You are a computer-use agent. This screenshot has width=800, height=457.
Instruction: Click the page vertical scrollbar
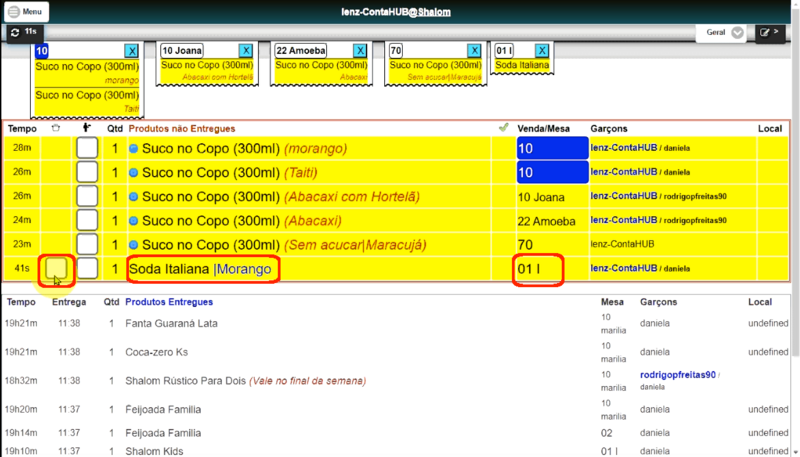[795, 184]
